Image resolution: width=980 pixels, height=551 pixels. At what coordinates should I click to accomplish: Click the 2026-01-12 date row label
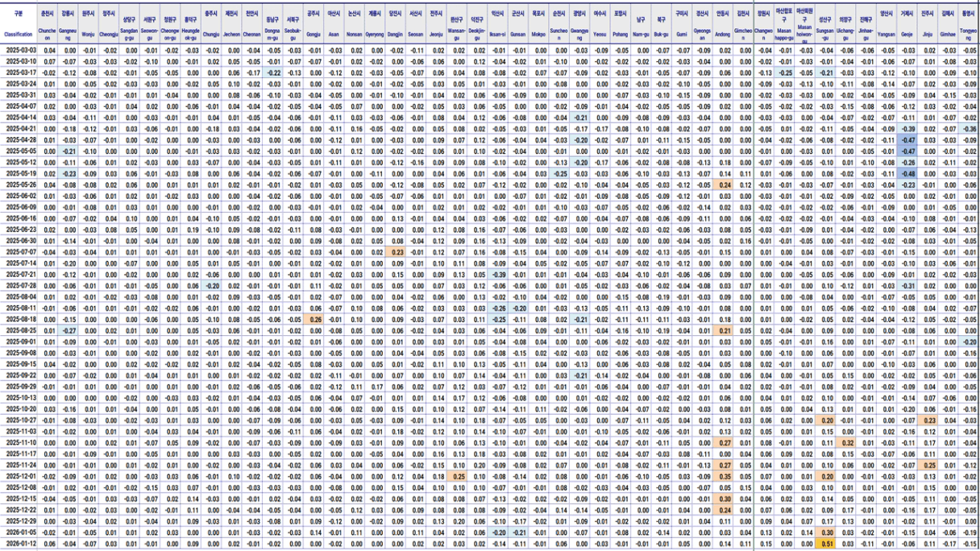click(x=19, y=545)
